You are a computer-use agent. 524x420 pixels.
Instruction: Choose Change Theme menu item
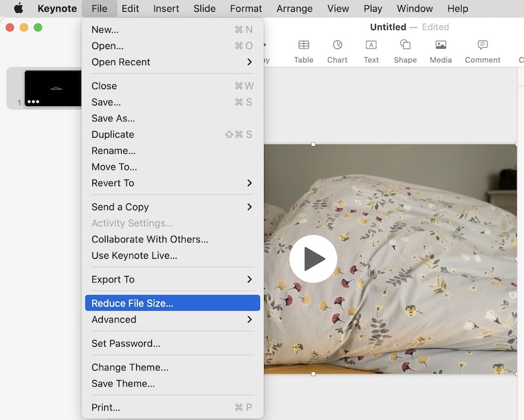tap(130, 368)
